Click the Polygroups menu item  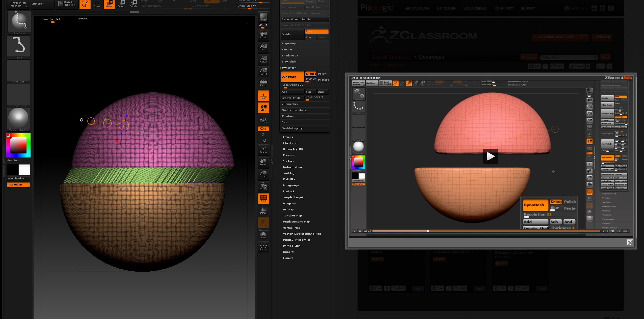tap(290, 185)
